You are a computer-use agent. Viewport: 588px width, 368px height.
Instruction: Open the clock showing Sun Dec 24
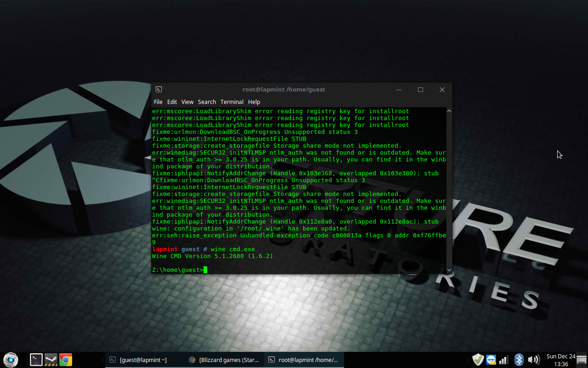(560, 360)
